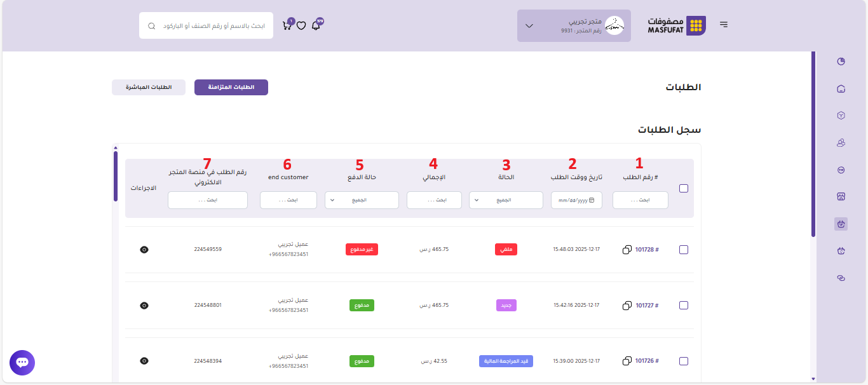The width and height of the screenshot is (868, 385).
Task: Open order link #101726
Action: (647, 361)
